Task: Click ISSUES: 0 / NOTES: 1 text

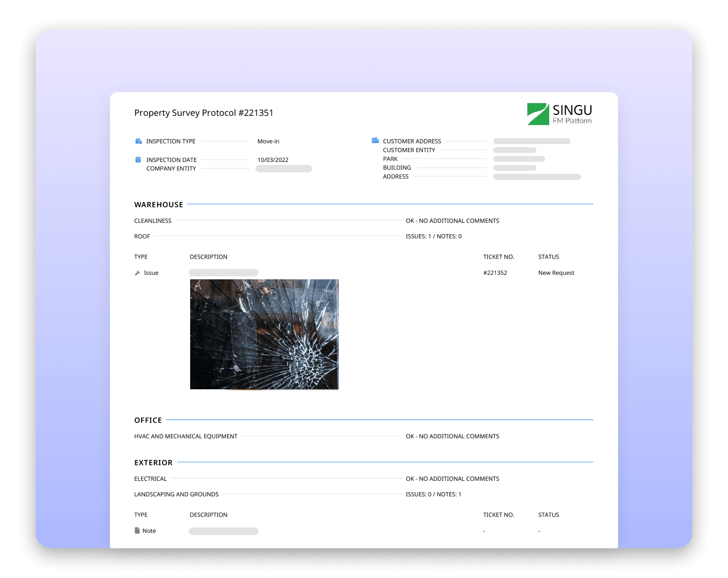Action: click(434, 494)
